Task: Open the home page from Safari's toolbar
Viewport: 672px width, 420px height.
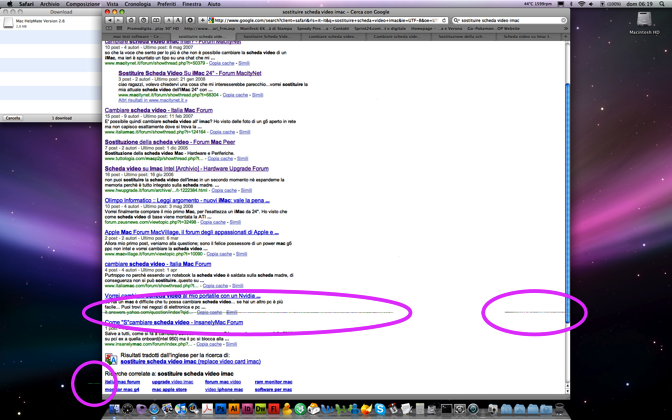Action: [x=131, y=20]
